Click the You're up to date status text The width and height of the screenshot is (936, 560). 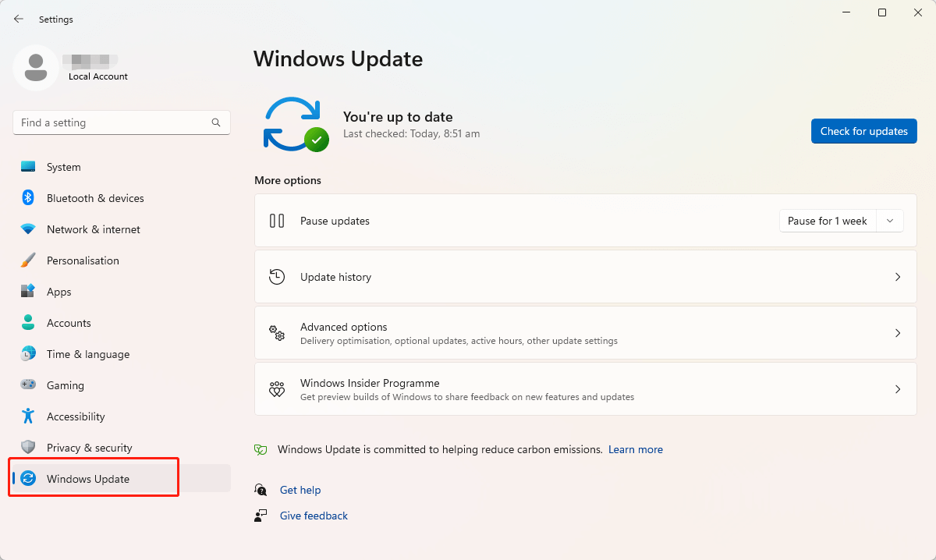pos(398,117)
